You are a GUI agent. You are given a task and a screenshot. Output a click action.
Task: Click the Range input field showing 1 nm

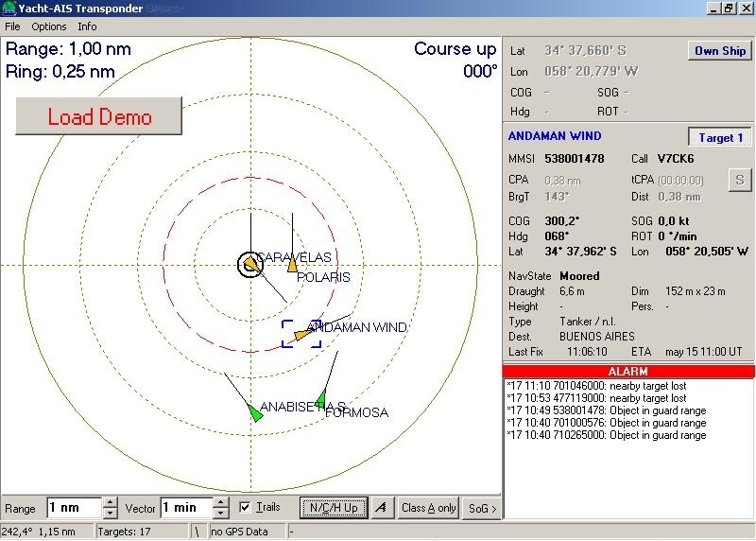75,508
